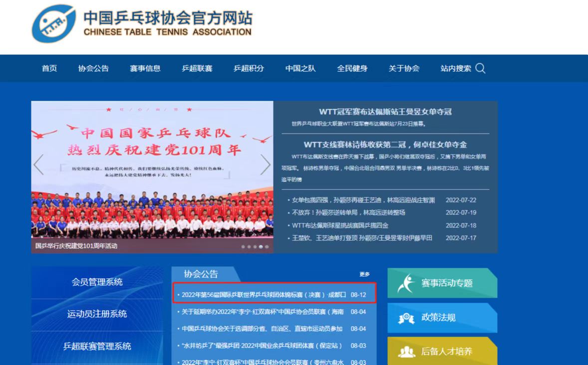
Task: Click the search magnifier icon
Action: pyautogui.click(x=480, y=68)
